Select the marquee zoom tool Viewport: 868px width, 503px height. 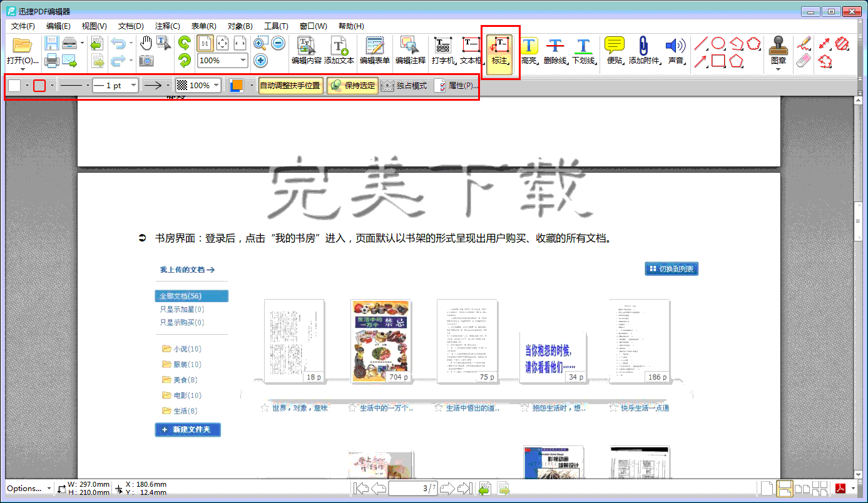coord(261,43)
